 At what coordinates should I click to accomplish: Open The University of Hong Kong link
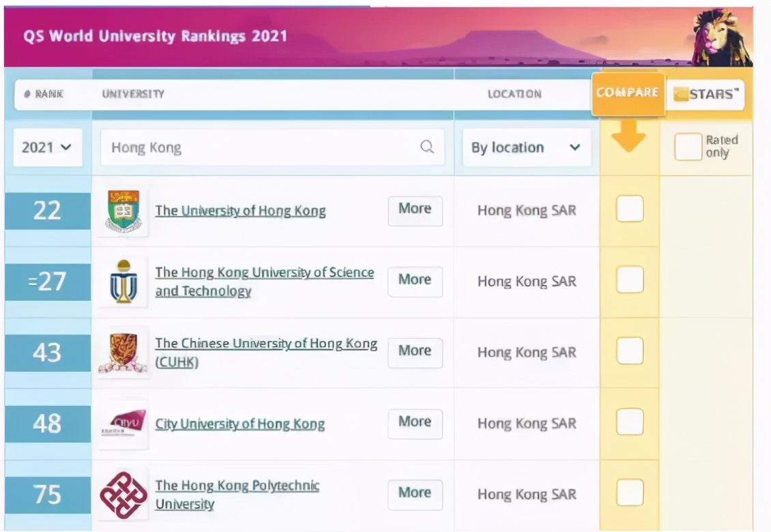(x=240, y=211)
